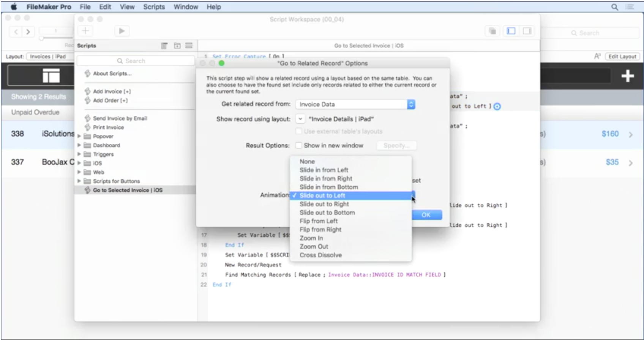644x340 pixels.
Task: Toggle the right steps pane button
Action: pyautogui.click(x=527, y=31)
